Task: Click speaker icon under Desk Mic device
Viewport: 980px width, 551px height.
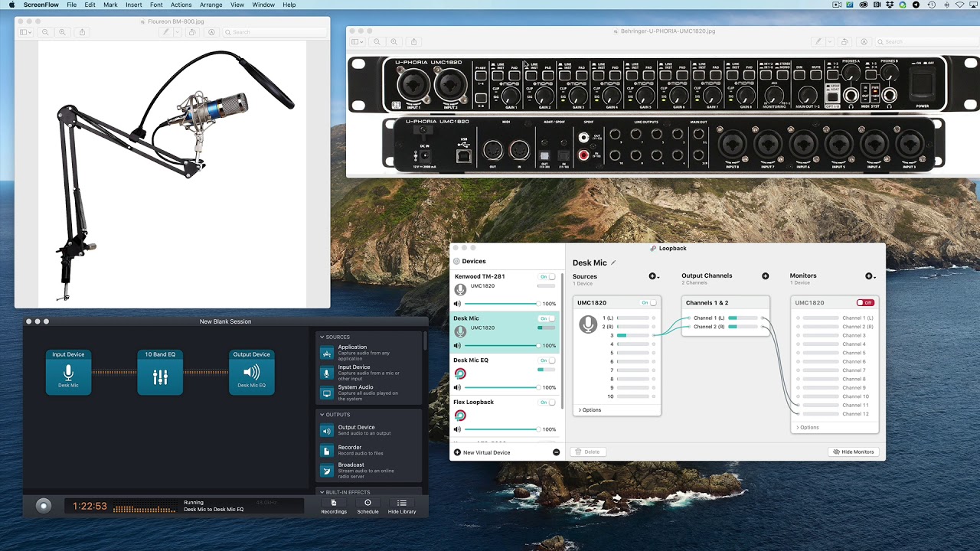Action: [457, 346]
